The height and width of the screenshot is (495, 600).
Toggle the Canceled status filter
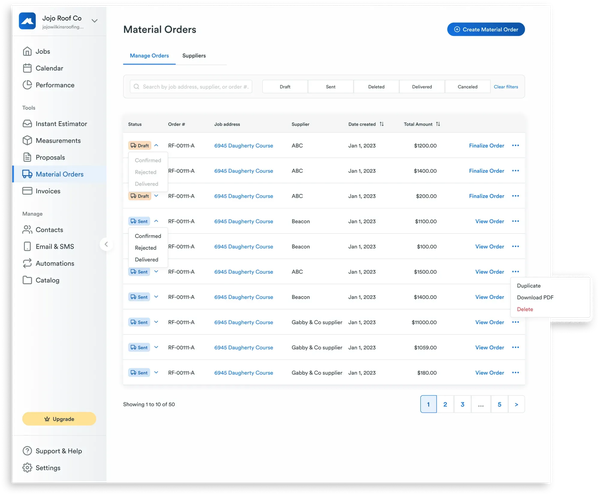click(467, 87)
